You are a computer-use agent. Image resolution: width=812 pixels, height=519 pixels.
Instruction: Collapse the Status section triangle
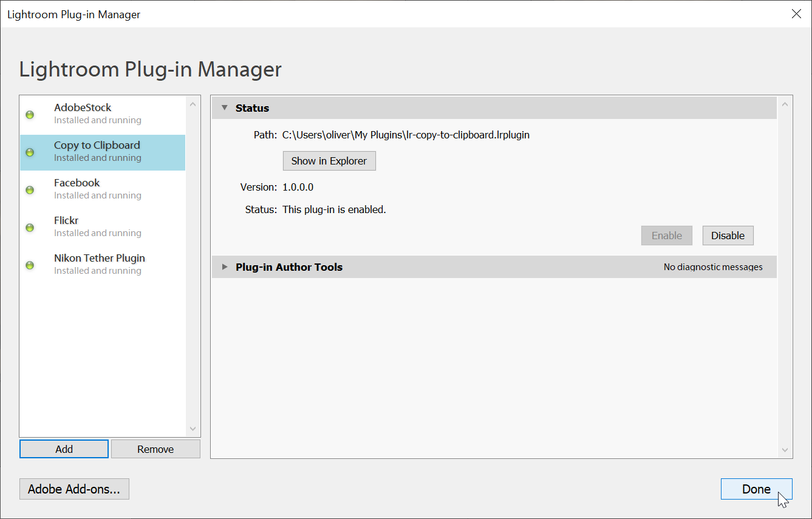tap(224, 108)
